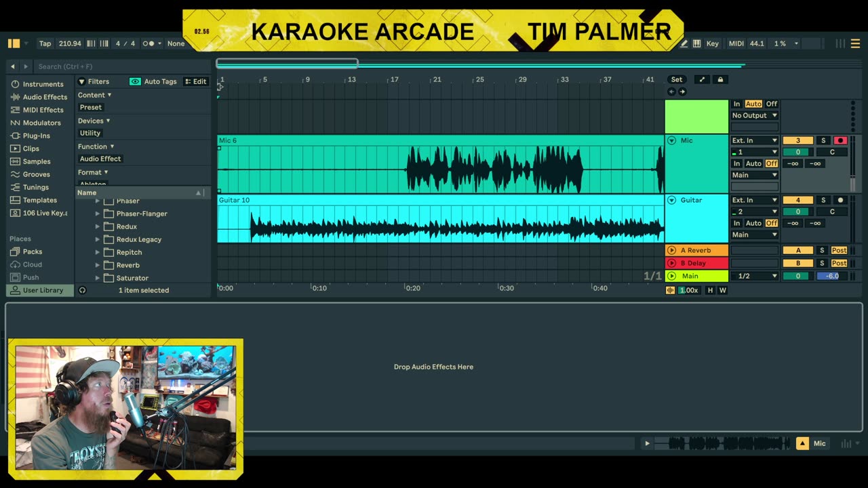Screen dimensions: 868x488
Task: Go back in browser history
Action: [x=13, y=66]
